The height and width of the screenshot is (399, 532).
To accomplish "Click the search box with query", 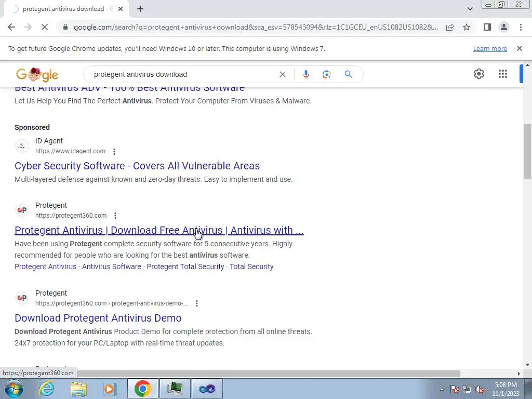I will (x=183, y=74).
